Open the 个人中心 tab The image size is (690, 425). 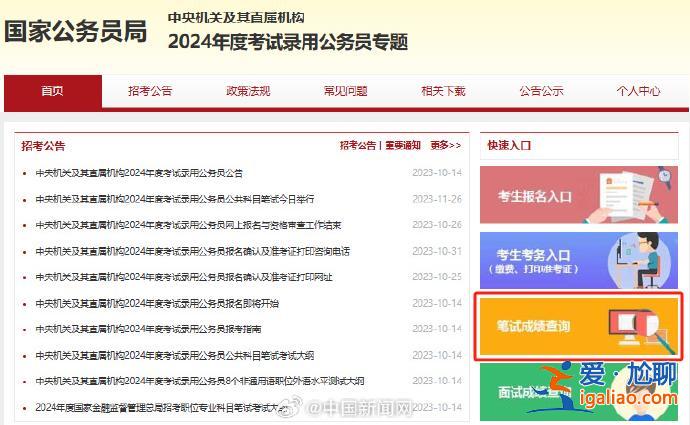pos(639,91)
